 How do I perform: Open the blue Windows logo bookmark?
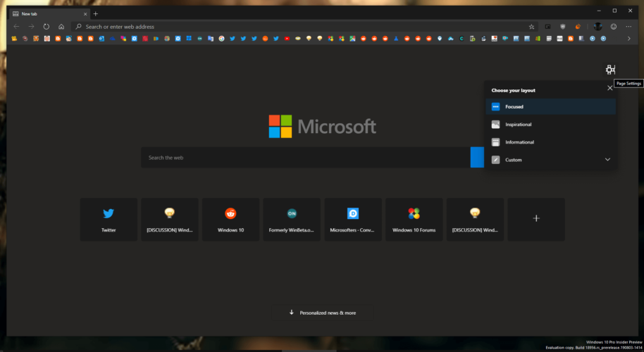click(189, 39)
